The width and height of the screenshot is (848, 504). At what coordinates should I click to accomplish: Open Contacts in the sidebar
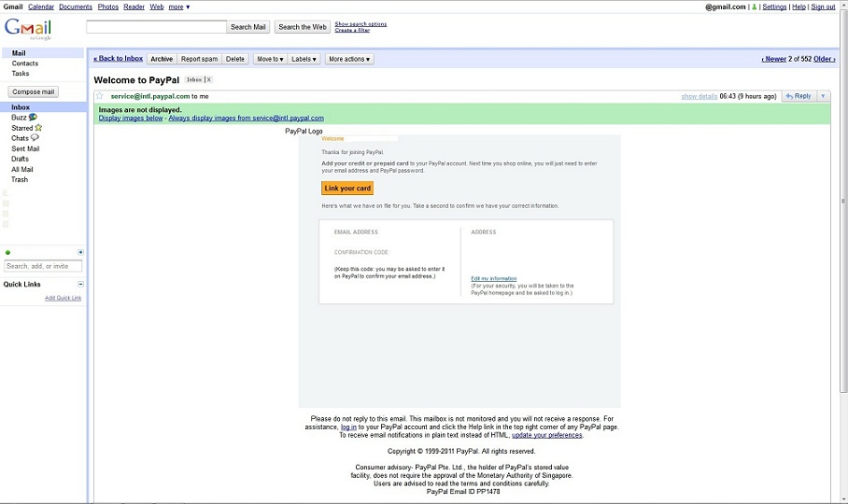25,63
